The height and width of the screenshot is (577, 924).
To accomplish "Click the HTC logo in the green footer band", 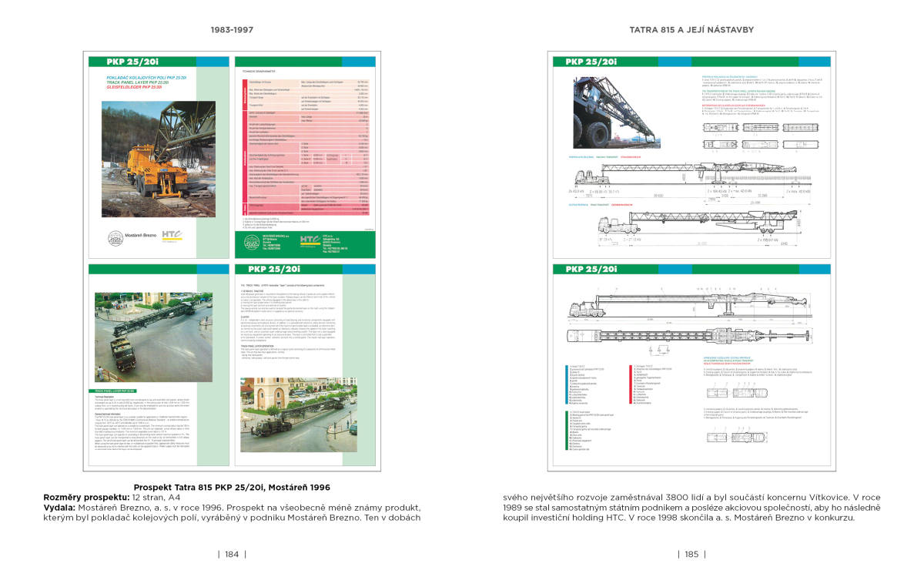I will tap(310, 241).
